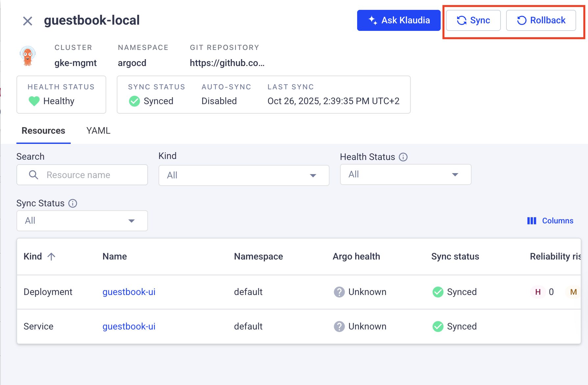
Task: Click the green Synced checkmark in sync status box
Action: (134, 101)
